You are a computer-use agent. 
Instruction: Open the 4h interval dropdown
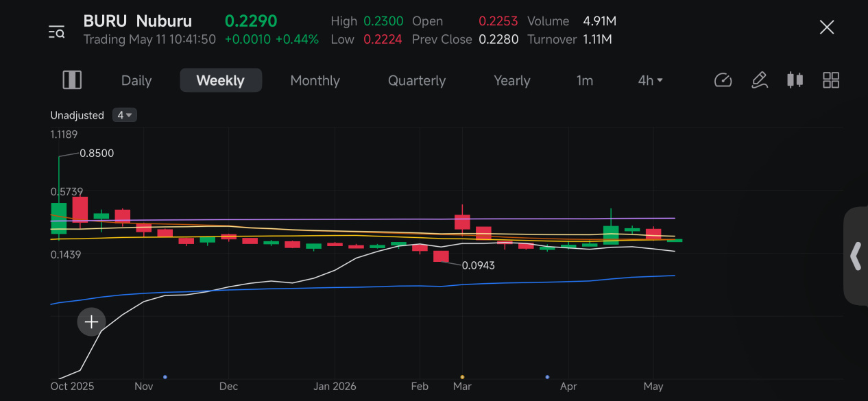pos(650,80)
